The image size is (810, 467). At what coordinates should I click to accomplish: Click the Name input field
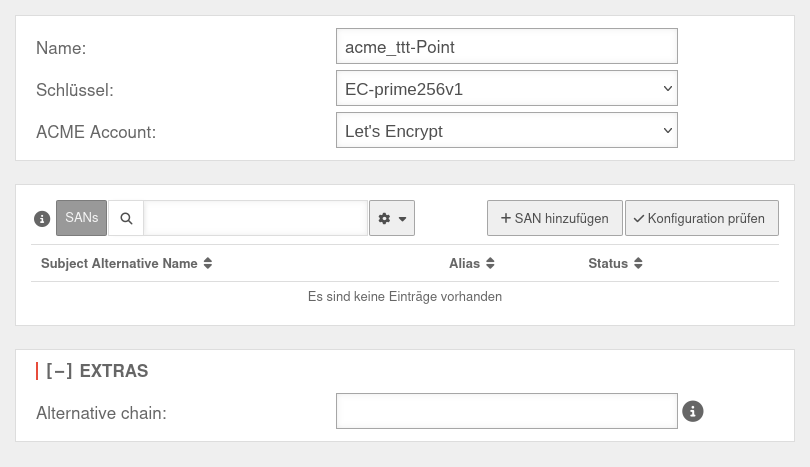click(506, 46)
